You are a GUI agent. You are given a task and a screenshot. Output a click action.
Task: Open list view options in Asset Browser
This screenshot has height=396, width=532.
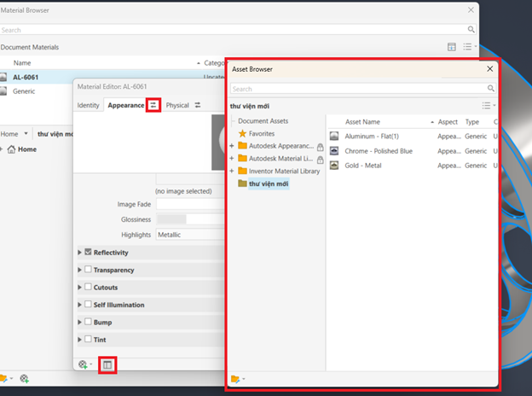click(489, 106)
